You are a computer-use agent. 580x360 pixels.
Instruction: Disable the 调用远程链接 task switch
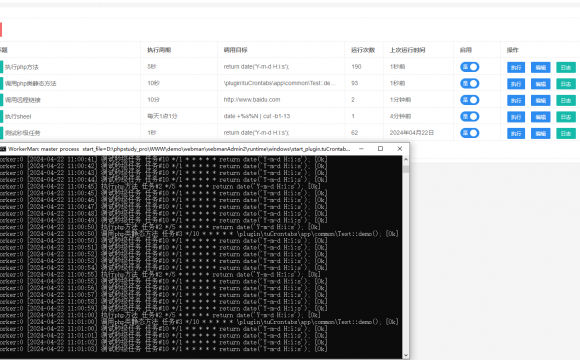[469, 100]
